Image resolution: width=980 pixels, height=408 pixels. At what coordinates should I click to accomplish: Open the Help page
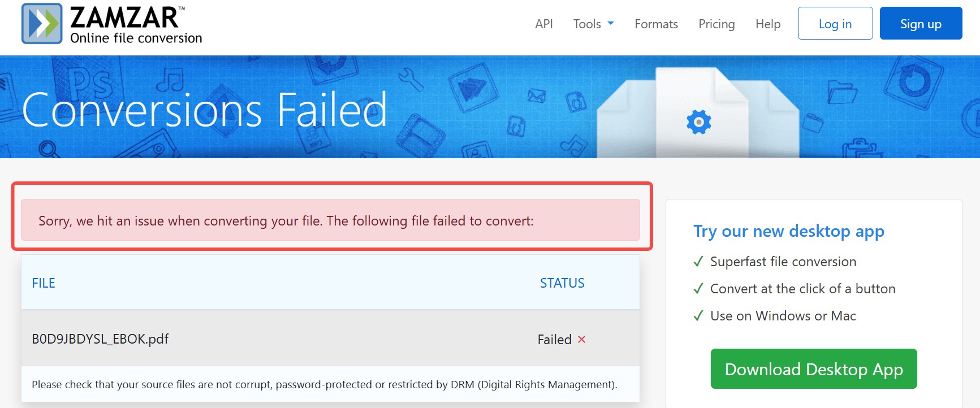tap(767, 24)
